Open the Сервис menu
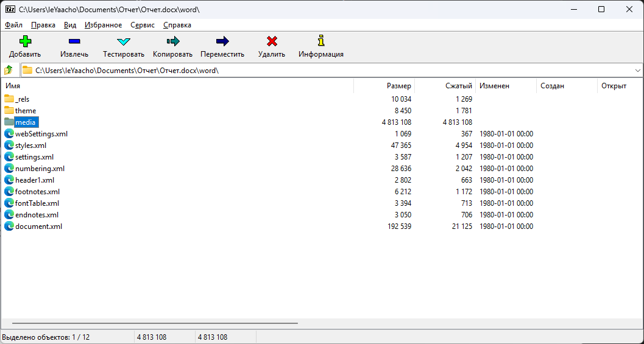The image size is (644, 344). tap(143, 25)
